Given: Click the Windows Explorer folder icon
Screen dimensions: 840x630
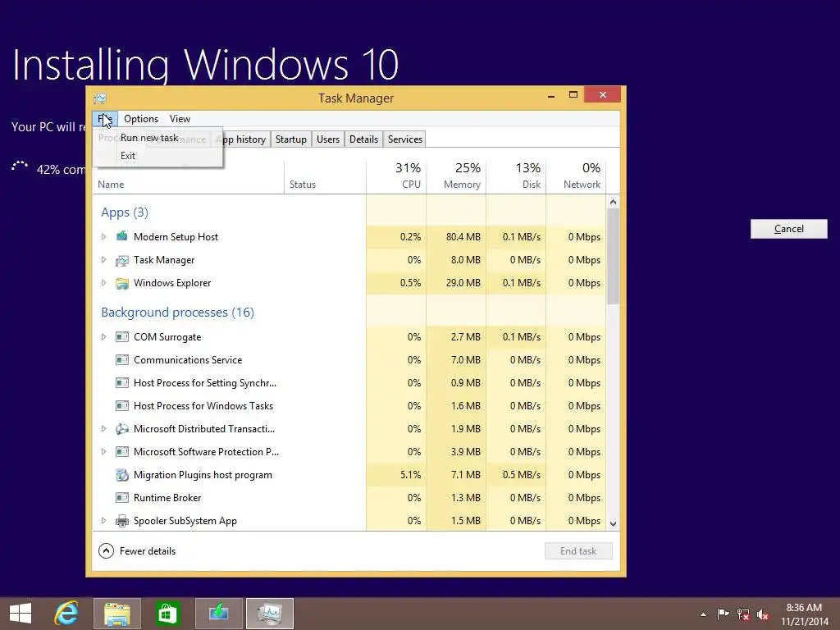Looking at the screenshot, I should tap(122, 283).
